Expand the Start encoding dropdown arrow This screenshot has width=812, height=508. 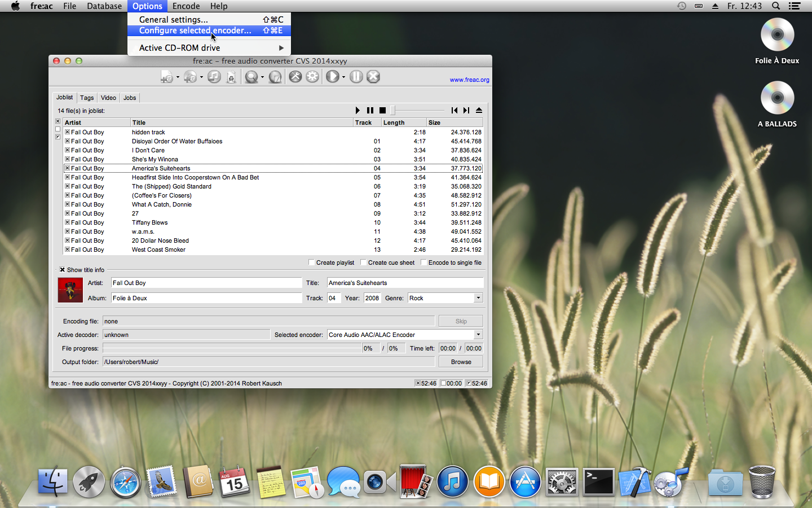343,77
